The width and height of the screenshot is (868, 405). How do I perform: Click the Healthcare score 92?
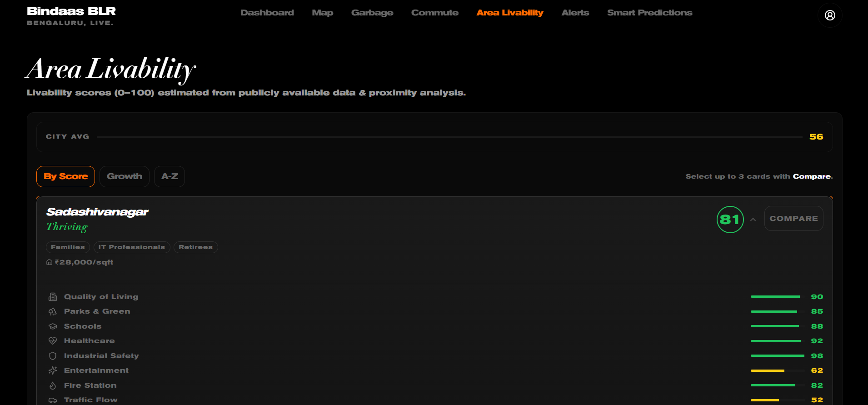(817, 341)
